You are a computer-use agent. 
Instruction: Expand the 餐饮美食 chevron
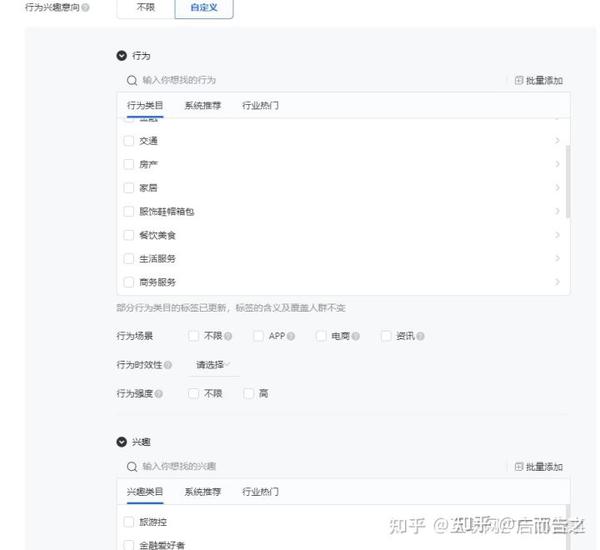(557, 235)
